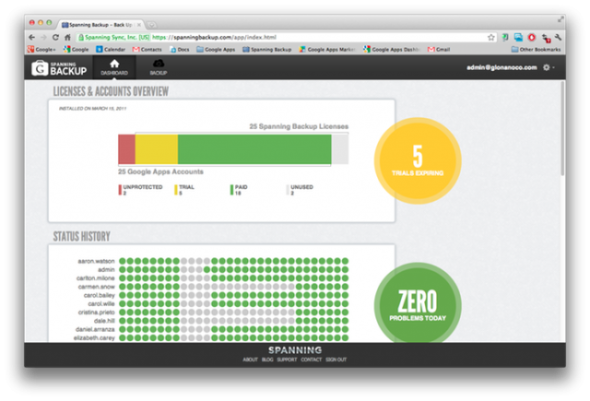590x401 pixels.
Task: Select the carlton.milone status row name
Action: click(x=96, y=278)
